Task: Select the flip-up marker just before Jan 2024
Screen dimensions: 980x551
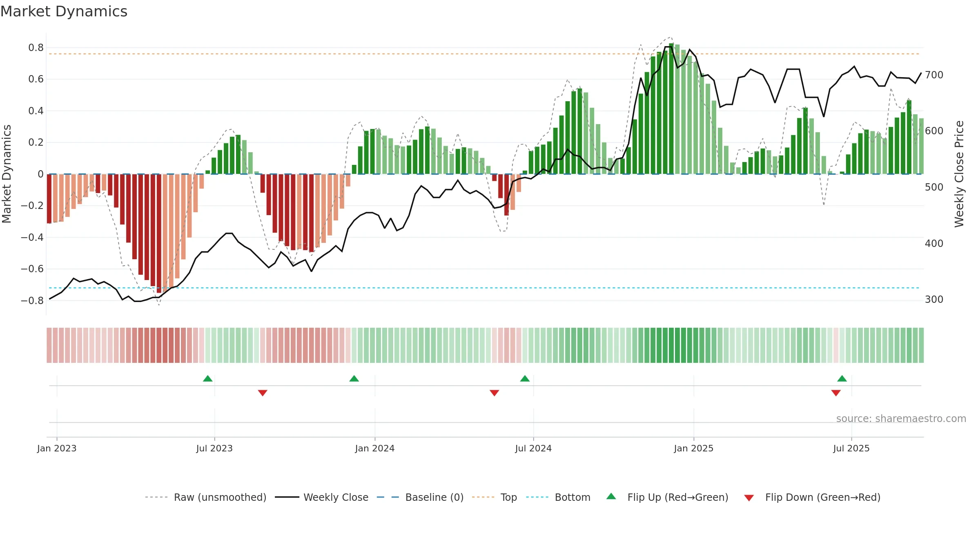Action: click(354, 378)
